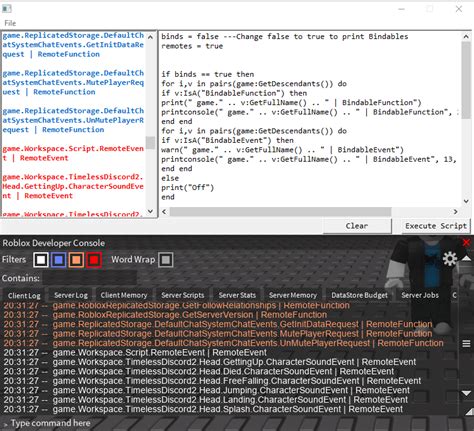Select UnMutePlayerRequest RemoteFunction entry in left list
Image resolution: width=474 pixels, height=431 pixels.
(73, 120)
